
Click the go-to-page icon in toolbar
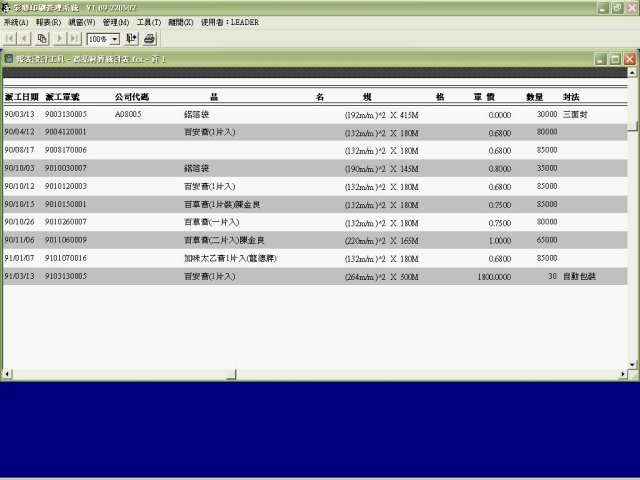point(42,39)
